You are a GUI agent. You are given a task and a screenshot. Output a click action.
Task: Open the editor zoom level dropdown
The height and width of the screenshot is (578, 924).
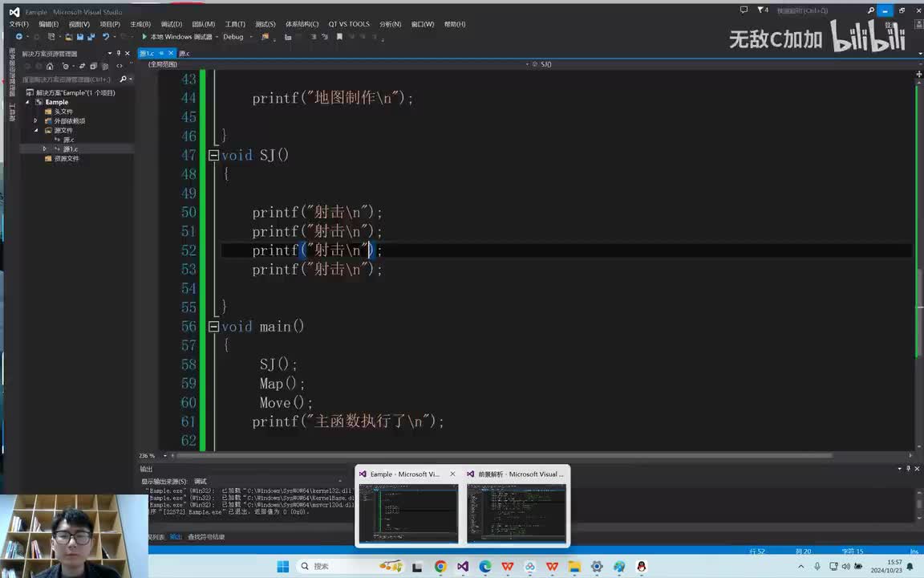click(x=165, y=455)
